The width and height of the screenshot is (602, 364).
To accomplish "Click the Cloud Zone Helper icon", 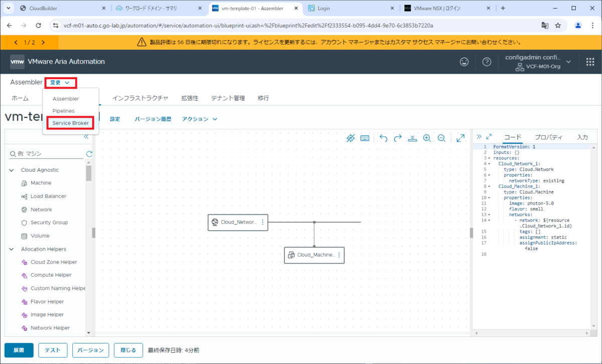I will pos(24,262).
